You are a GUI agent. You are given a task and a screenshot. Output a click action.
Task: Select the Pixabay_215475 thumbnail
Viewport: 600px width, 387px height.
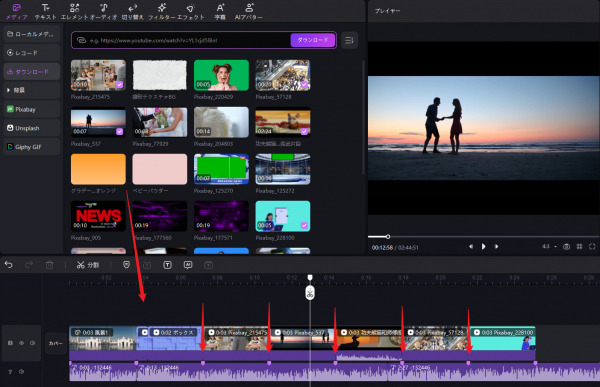98,75
